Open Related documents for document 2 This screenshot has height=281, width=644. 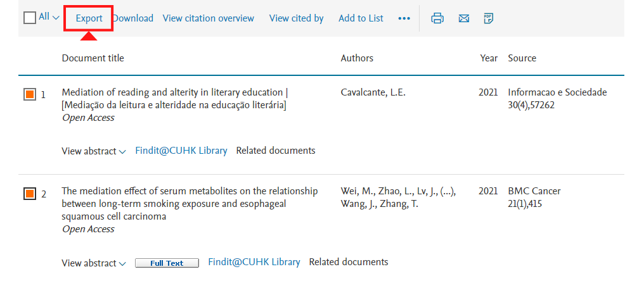[348, 262]
